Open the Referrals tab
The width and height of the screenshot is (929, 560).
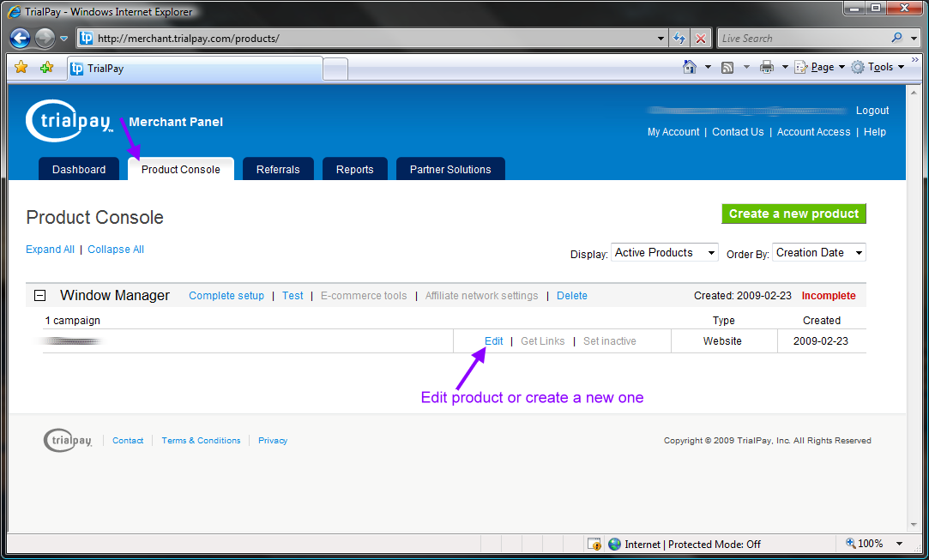coord(278,170)
